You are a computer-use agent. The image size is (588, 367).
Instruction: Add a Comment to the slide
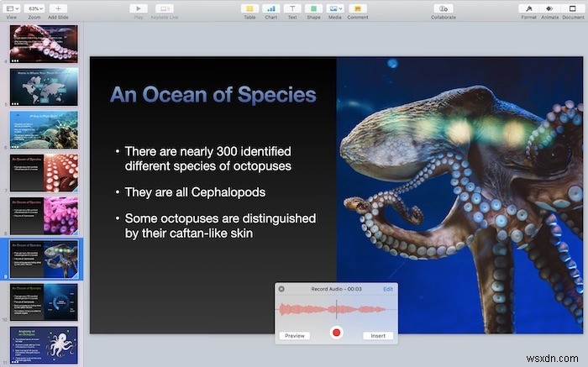[357, 8]
